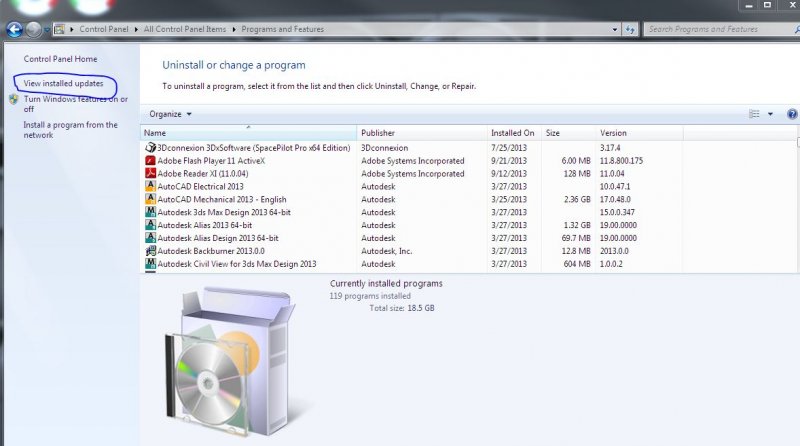
Task: Click the 7/25/2013 install date cell
Action: (509, 147)
